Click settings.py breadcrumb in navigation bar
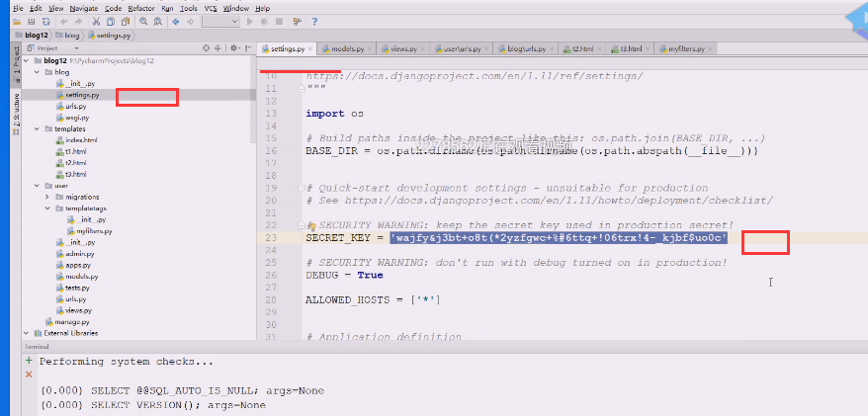This screenshot has height=416, width=868. tap(109, 35)
